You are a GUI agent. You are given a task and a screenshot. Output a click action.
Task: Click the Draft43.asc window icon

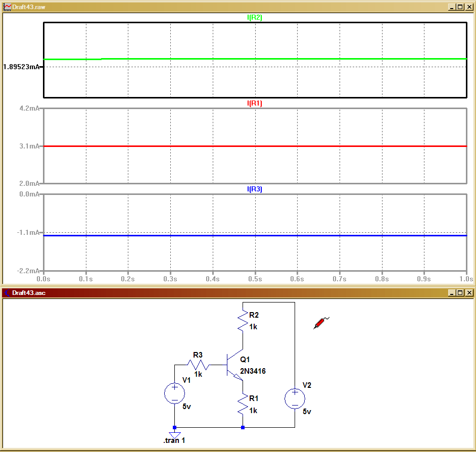coord(7,293)
